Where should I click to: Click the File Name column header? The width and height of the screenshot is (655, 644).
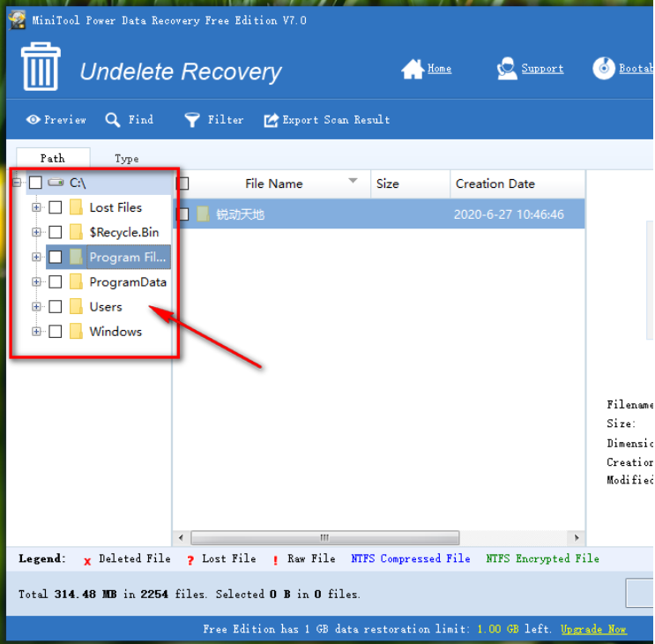tap(273, 183)
